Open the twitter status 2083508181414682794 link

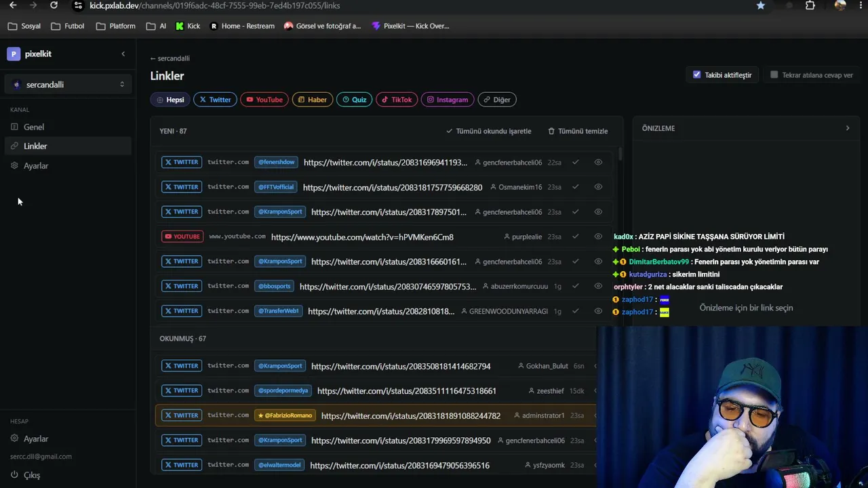pyautogui.click(x=401, y=367)
